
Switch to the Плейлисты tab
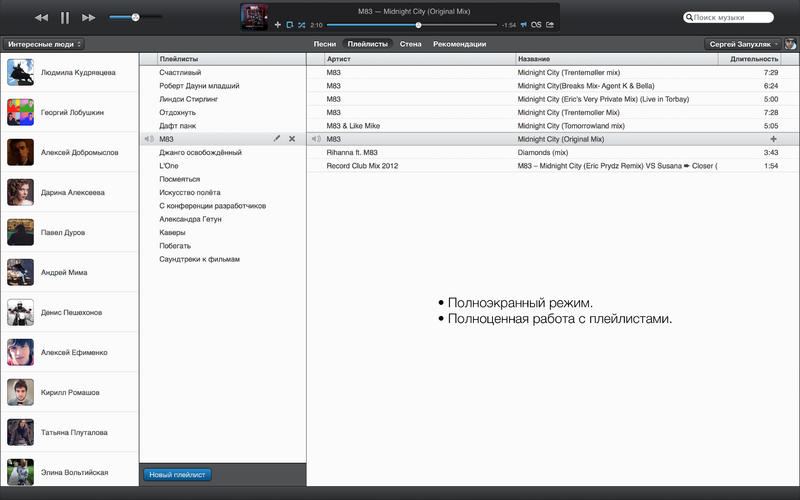coord(367,44)
